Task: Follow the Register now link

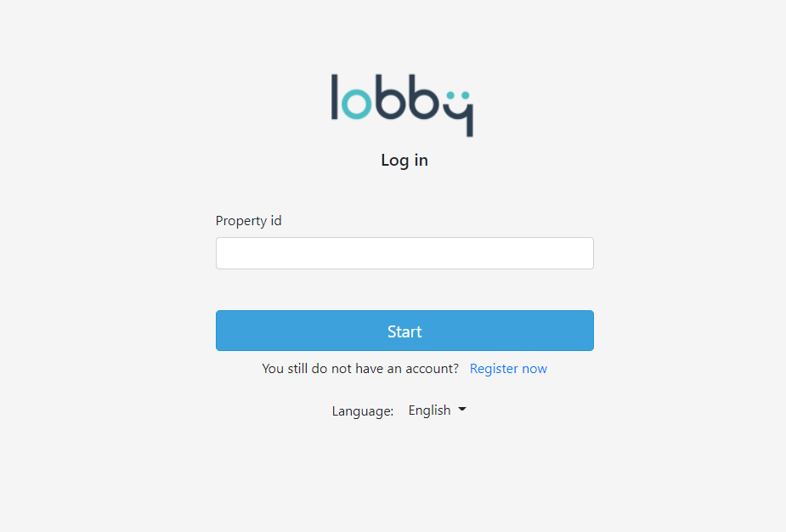Action: tap(508, 369)
